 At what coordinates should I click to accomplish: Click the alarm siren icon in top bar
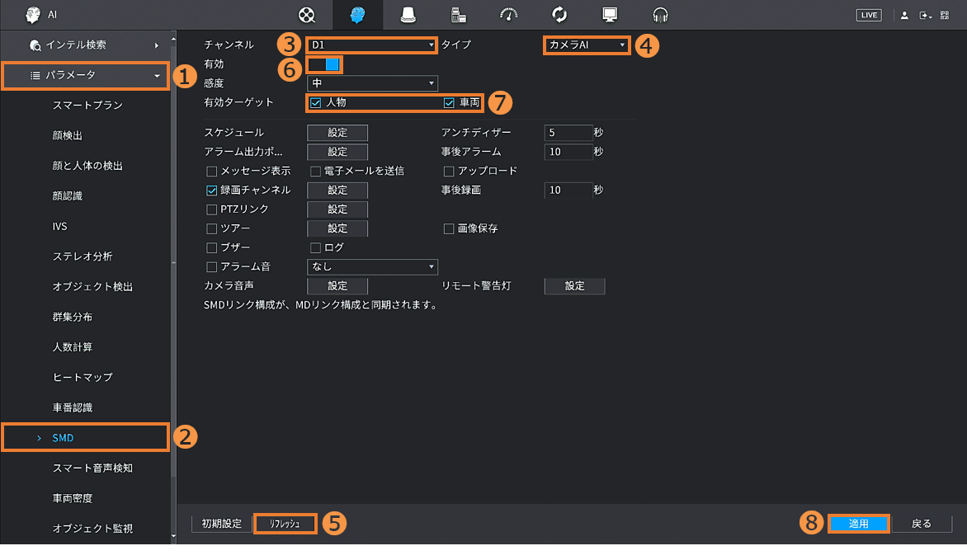408,15
